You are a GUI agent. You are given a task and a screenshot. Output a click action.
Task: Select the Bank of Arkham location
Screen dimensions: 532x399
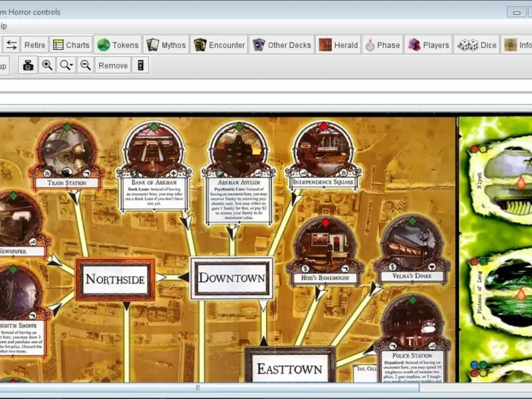point(154,166)
